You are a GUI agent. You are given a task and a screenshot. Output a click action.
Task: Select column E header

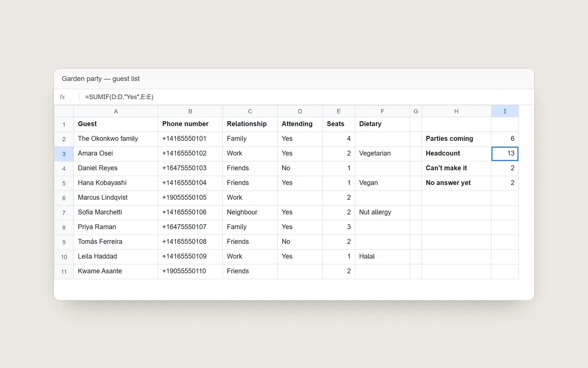[x=339, y=111]
